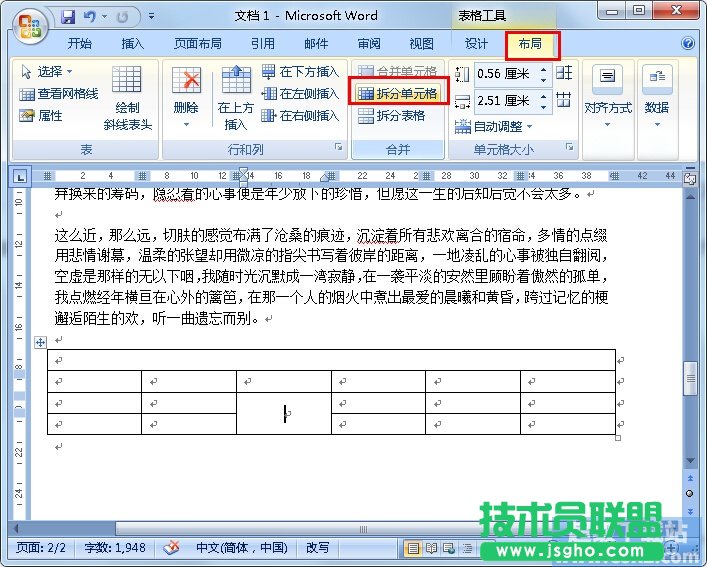Switch to Print Layout view button
707x567 pixels.
(x=412, y=548)
